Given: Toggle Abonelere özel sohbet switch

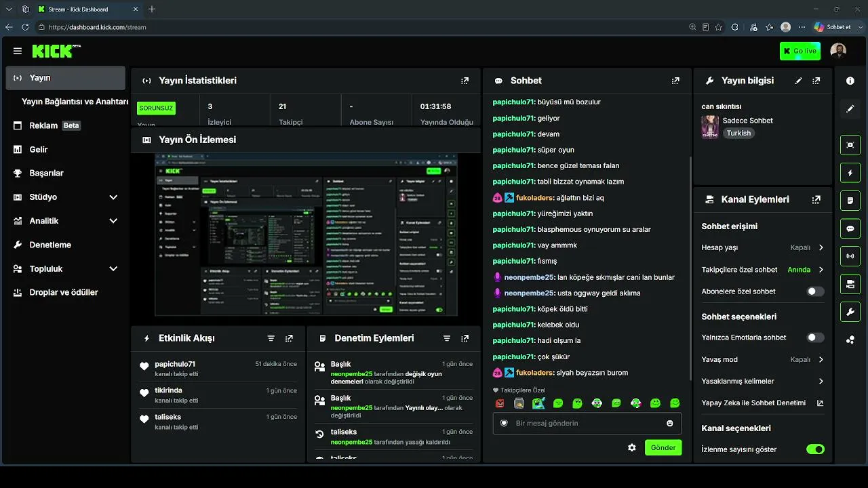Looking at the screenshot, I should point(815,291).
